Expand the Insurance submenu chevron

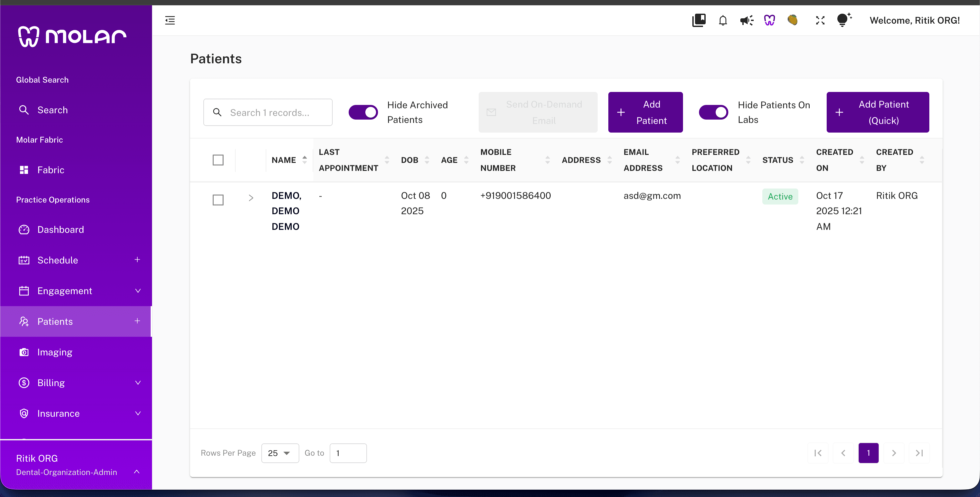pos(138,413)
